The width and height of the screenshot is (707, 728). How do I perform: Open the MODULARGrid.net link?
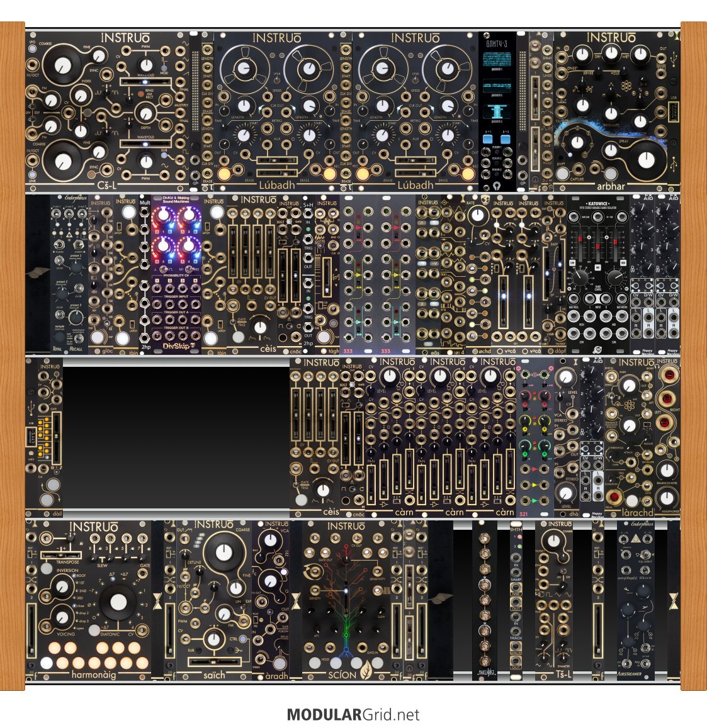pyautogui.click(x=353, y=714)
